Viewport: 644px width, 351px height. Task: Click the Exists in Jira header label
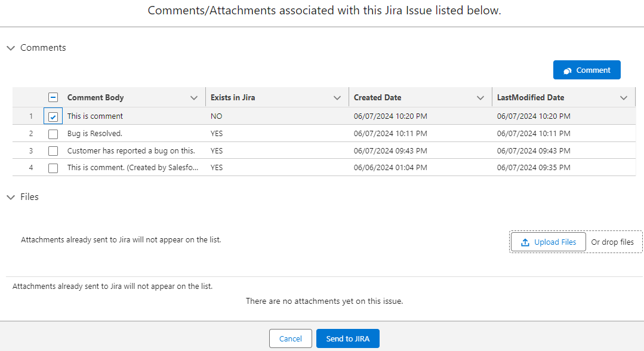(x=233, y=97)
